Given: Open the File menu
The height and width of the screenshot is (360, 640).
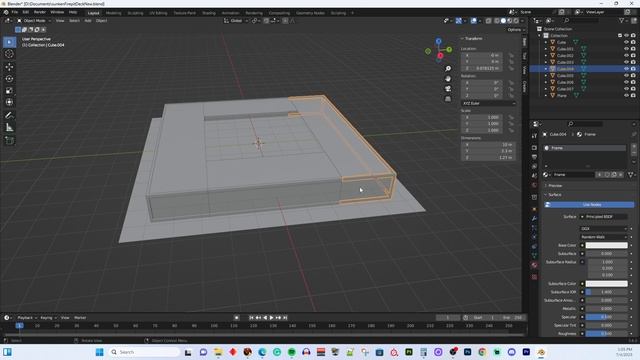Looking at the screenshot, I should pyautogui.click(x=15, y=12).
